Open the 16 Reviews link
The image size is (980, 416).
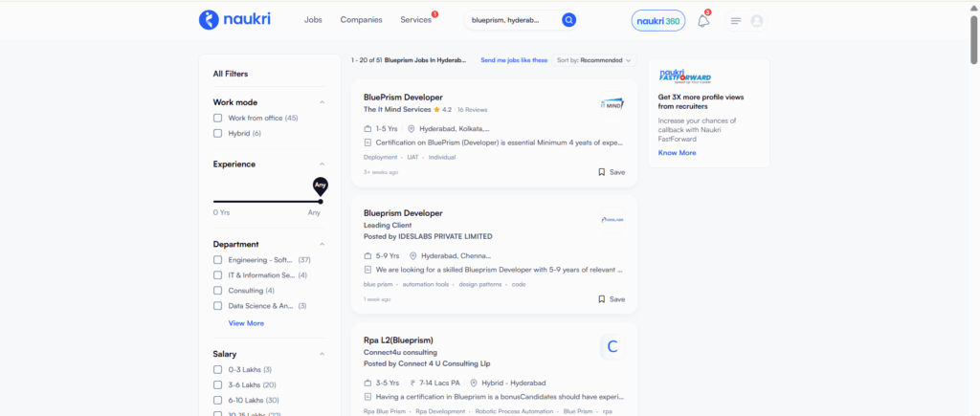[x=472, y=110]
